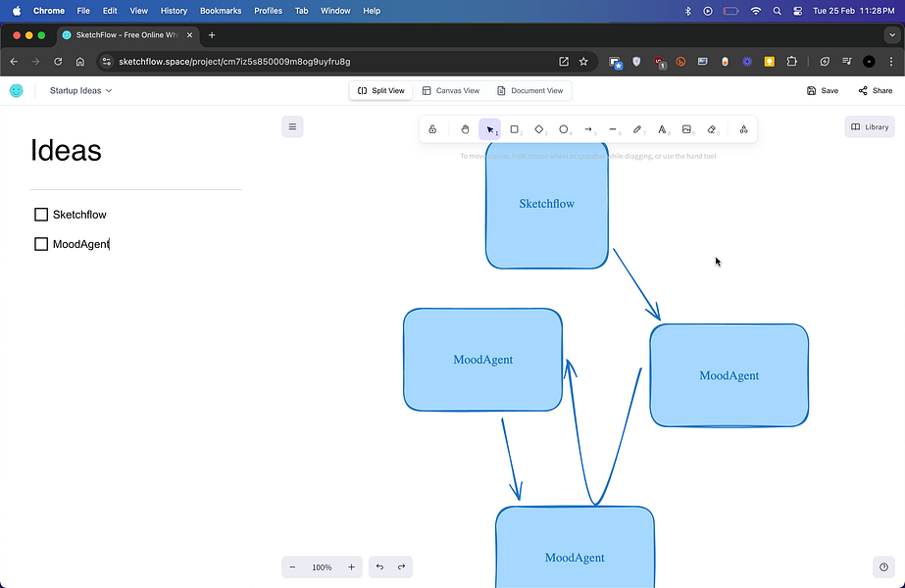The image size is (905, 588).
Task: Open the canvas hamburger menu
Action: 292,126
